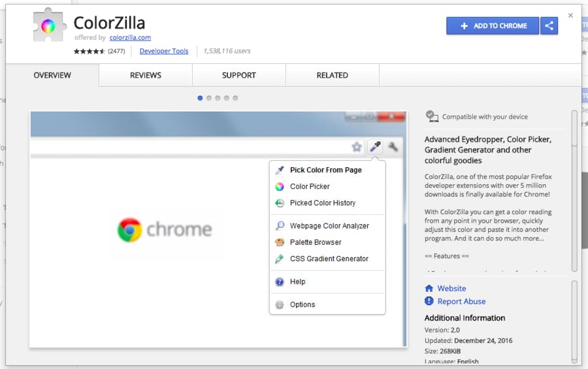Screen dimensions: 588x369
Task: Click the wrench icon in screenshot
Action: coord(393,146)
